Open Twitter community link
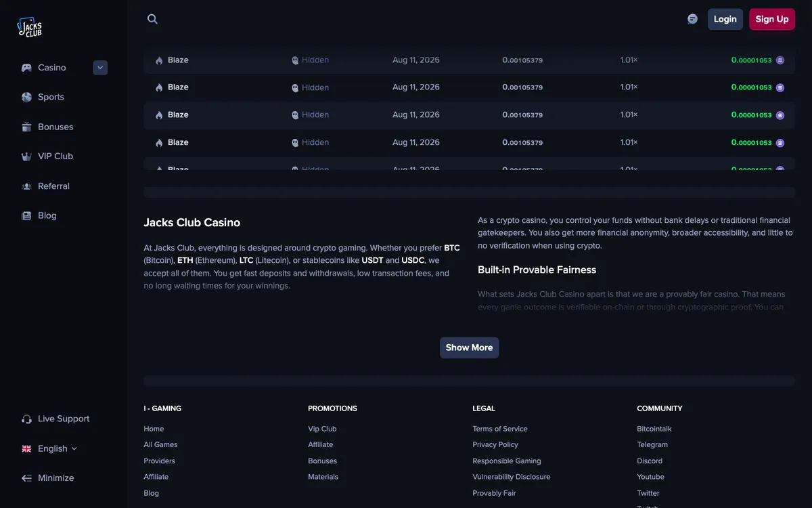The width and height of the screenshot is (812, 508). click(648, 493)
